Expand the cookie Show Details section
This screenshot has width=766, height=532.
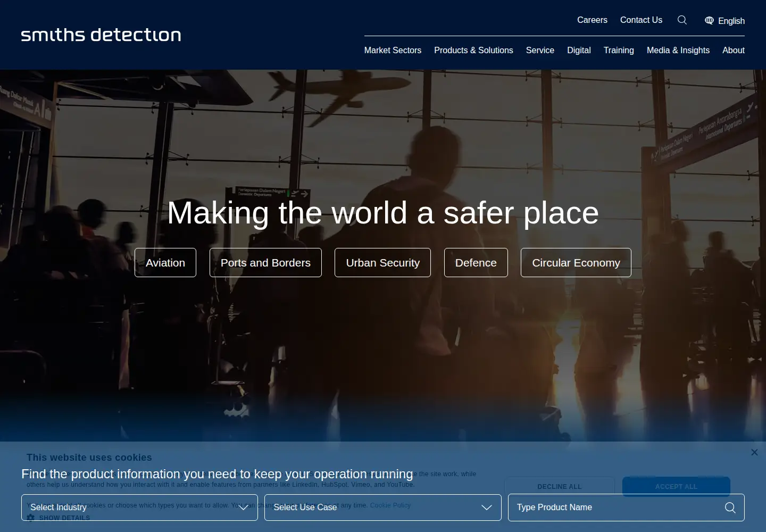pyautogui.click(x=59, y=518)
